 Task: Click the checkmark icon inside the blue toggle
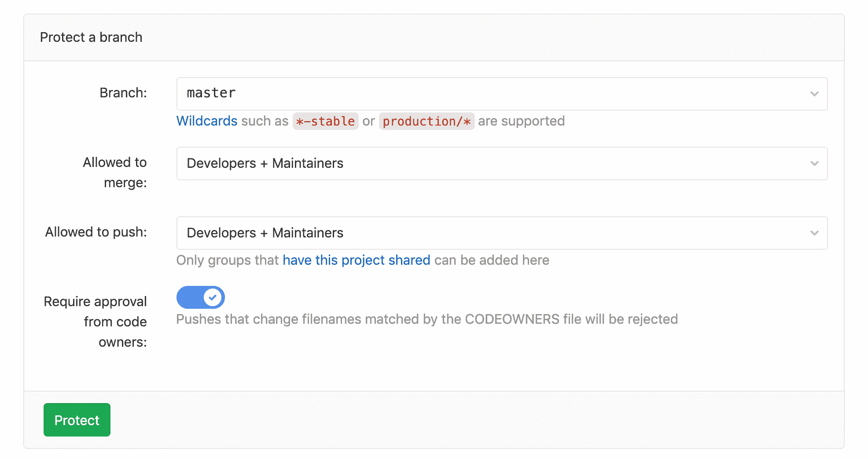pyautogui.click(x=213, y=297)
